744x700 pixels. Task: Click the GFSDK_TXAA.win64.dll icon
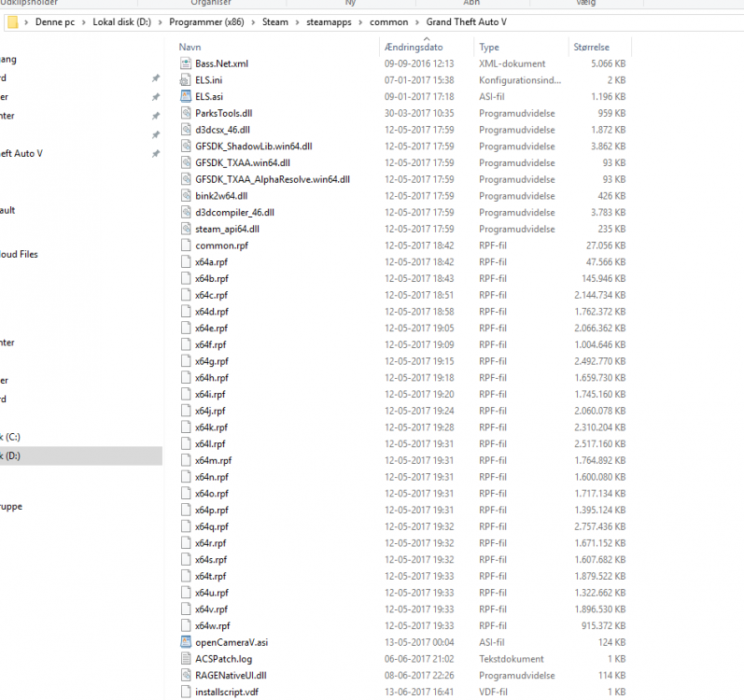(186, 162)
